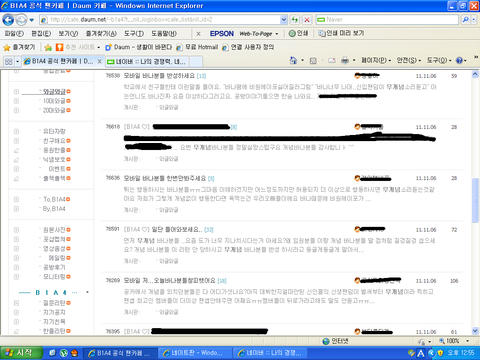Click the vertical scrollbar down arrow

(x=475, y=331)
